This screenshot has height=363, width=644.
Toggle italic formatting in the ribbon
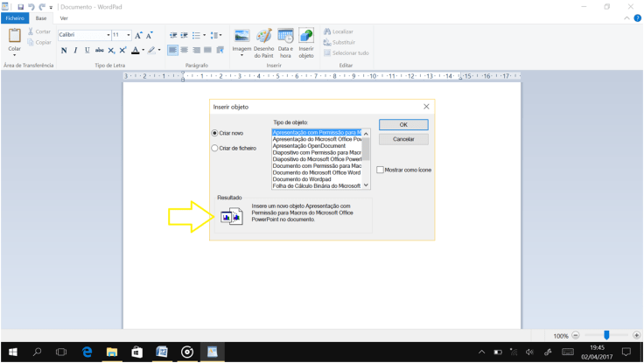(75, 51)
